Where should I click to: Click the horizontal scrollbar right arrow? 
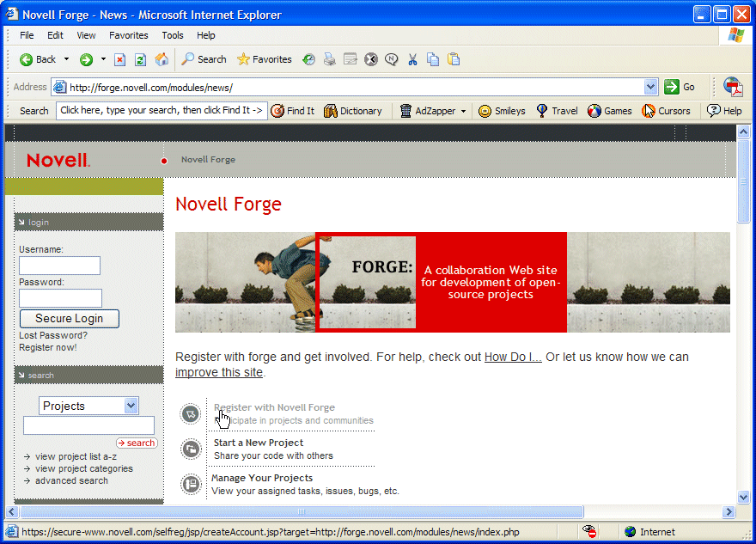point(729,511)
